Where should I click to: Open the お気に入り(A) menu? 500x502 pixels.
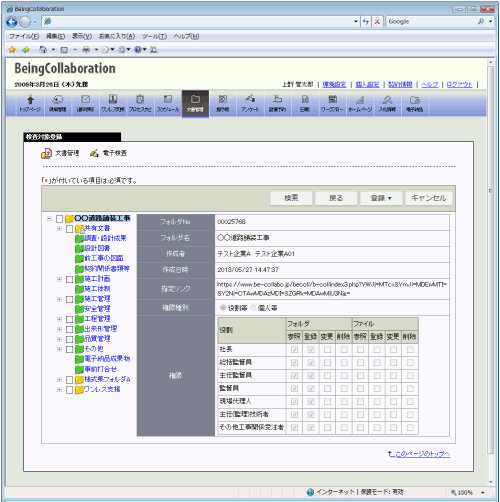[x=117, y=36]
